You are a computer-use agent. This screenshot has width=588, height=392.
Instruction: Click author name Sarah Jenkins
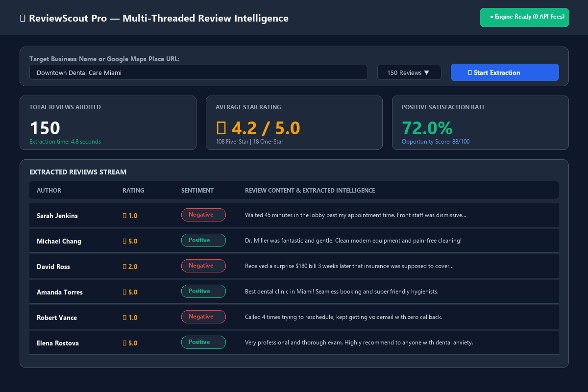click(x=57, y=216)
